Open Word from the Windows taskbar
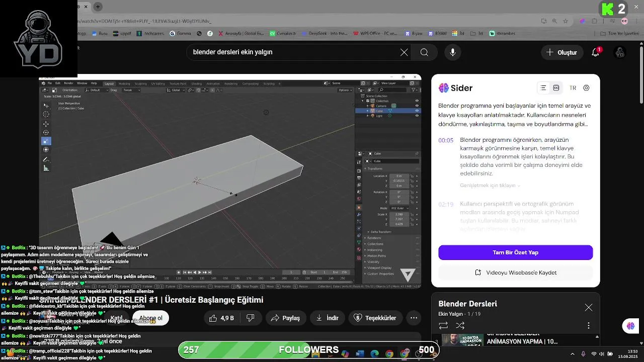This screenshot has width=644, height=362. pos(359,354)
